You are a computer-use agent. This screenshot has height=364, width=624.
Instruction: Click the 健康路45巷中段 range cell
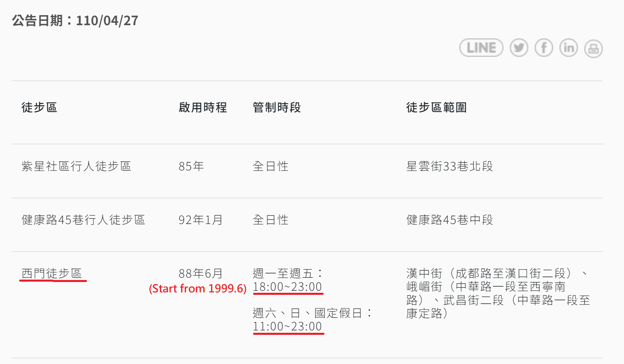pos(450,220)
